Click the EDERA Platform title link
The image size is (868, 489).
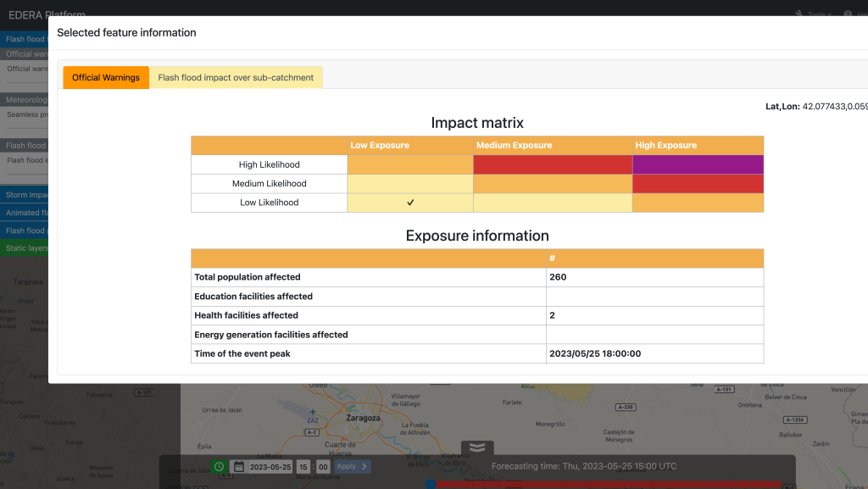coord(46,14)
